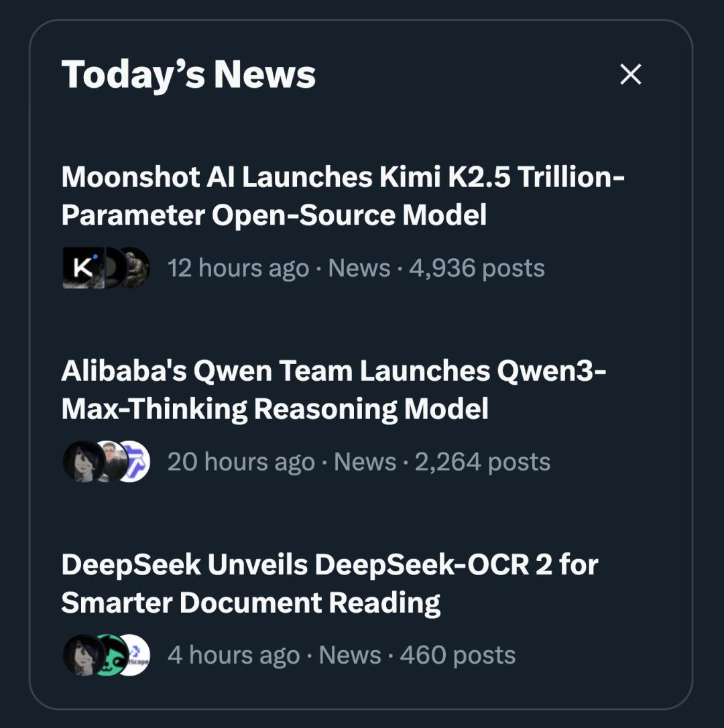Click the "2,264 posts" count

482,462
